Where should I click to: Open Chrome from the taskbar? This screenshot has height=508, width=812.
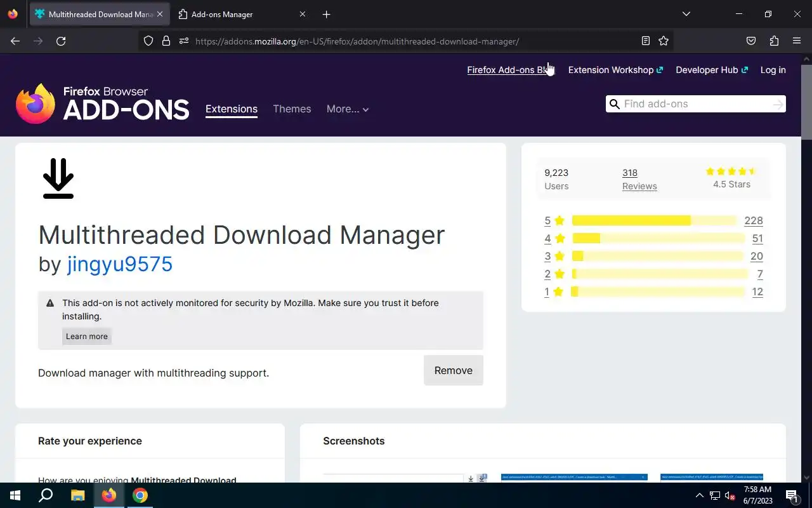point(140,495)
